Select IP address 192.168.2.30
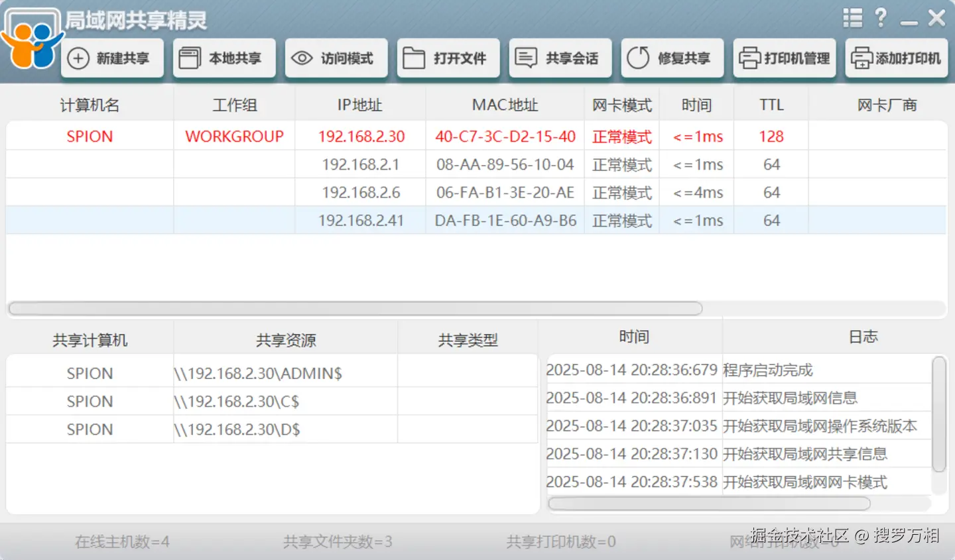The image size is (955, 560). (x=361, y=137)
